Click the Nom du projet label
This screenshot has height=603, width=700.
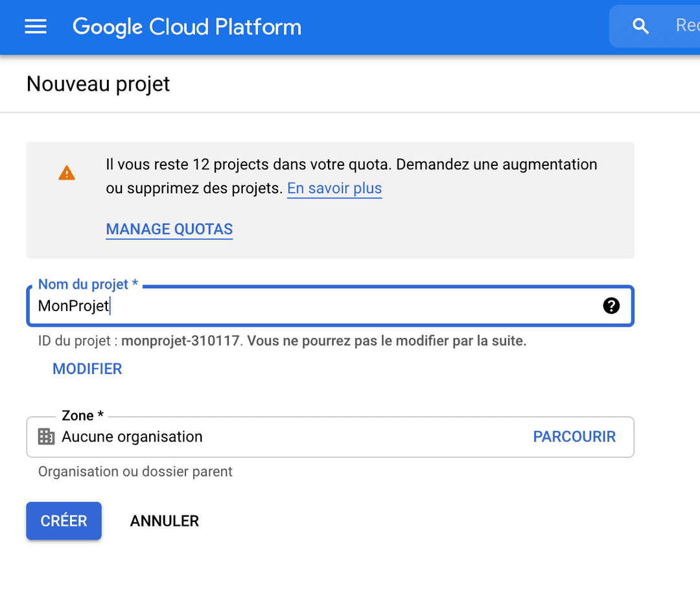click(x=88, y=284)
